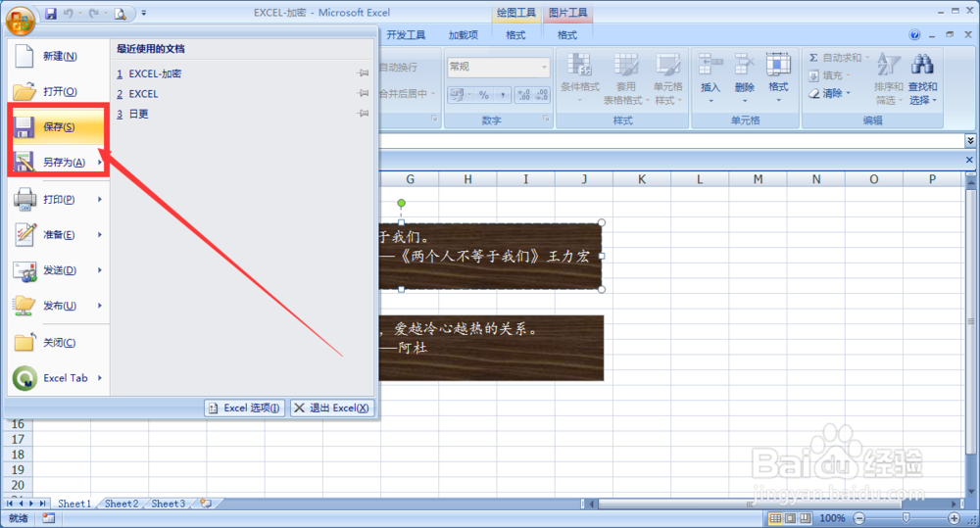
Task: Open quick access toolbar customize arrow
Action: [144, 13]
